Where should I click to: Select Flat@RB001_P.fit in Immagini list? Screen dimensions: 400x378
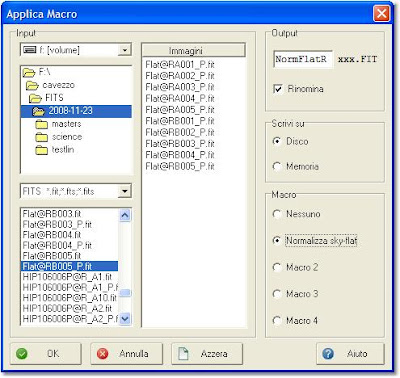(x=180, y=121)
